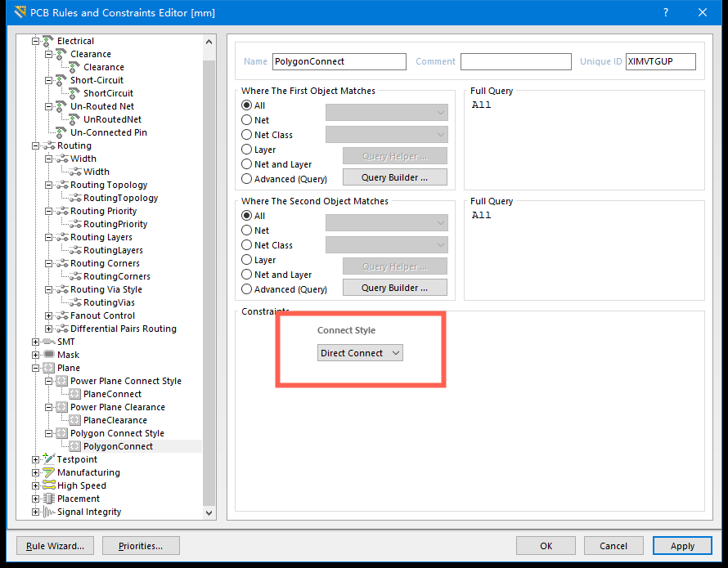
Task: Click the tree panel vertical scrollbar
Action: (209, 278)
